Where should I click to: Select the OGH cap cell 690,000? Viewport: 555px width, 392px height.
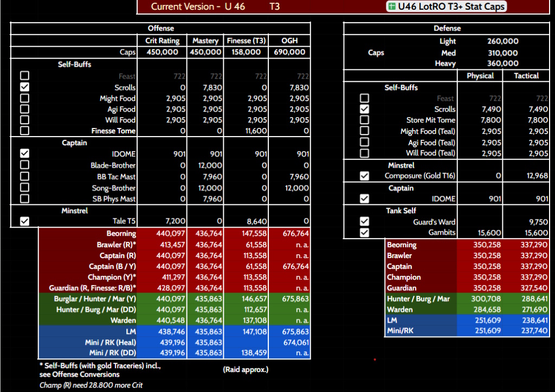click(289, 52)
